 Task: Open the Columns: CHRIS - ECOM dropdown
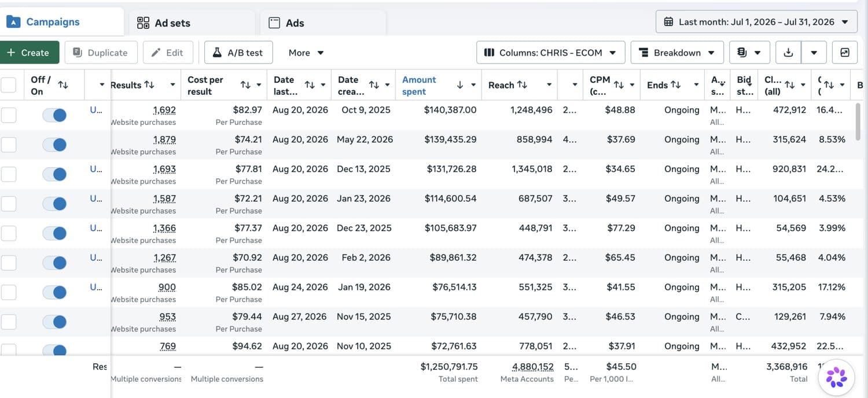coord(551,53)
